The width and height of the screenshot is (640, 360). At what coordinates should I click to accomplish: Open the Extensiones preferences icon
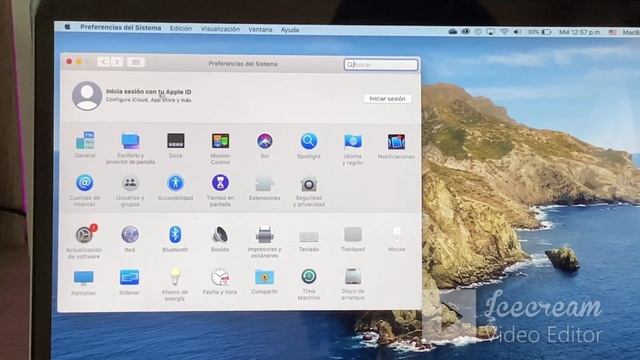tap(264, 183)
